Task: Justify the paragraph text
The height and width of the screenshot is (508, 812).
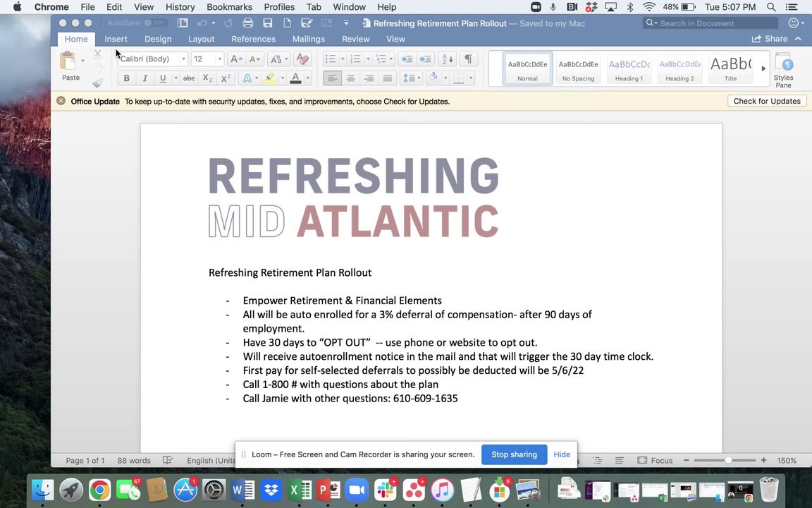Action: point(388,78)
